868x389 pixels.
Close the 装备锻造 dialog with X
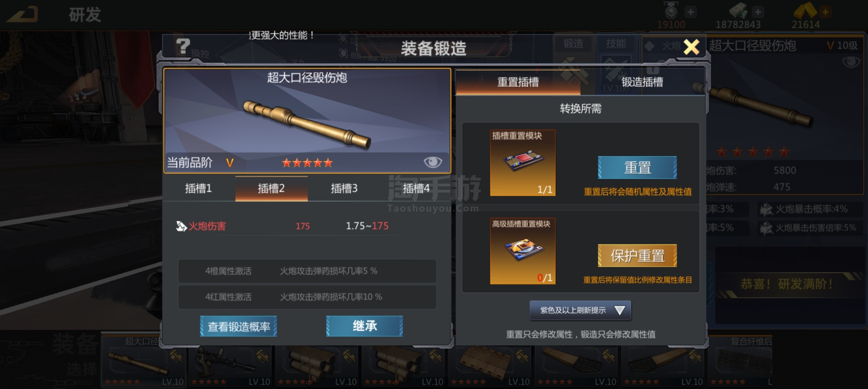[x=691, y=47]
